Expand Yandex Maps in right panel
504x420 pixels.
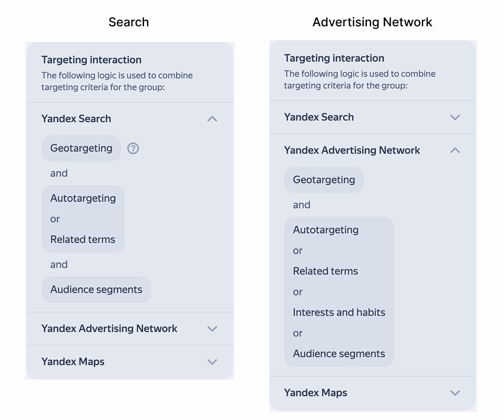[x=454, y=393]
